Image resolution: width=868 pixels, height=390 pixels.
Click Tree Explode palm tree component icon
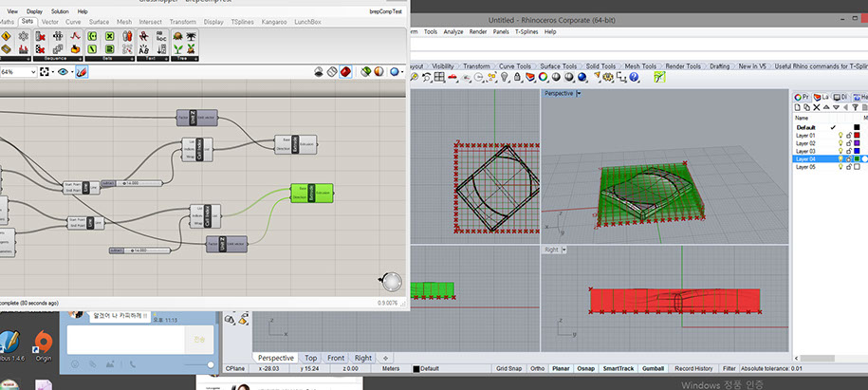191,36
